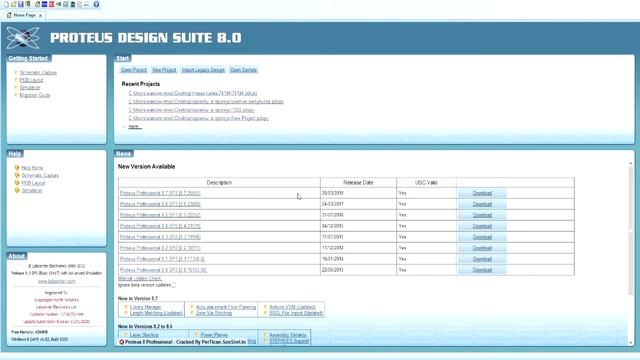Open Help Home in Help panel
Image resolution: width=640 pixels, height=360 pixels.
(32, 168)
